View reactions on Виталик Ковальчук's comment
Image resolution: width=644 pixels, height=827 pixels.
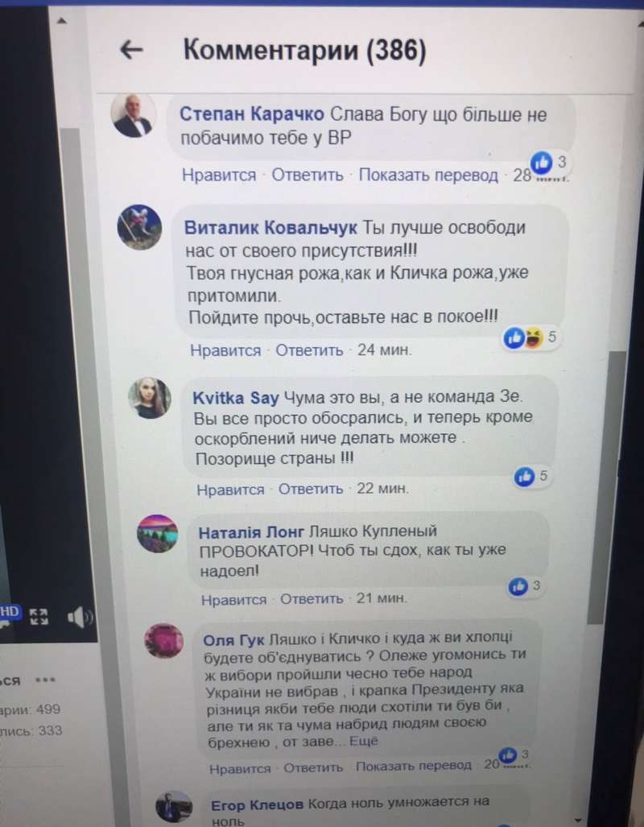[530, 337]
